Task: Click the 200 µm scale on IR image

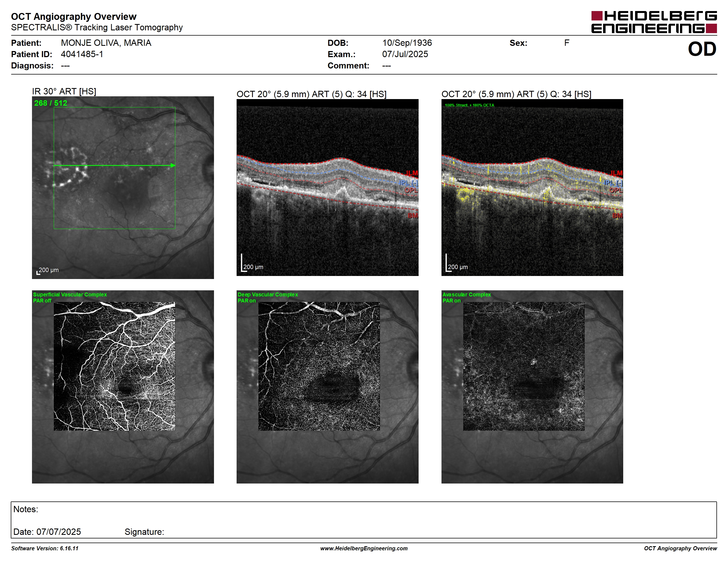Action: pos(47,270)
